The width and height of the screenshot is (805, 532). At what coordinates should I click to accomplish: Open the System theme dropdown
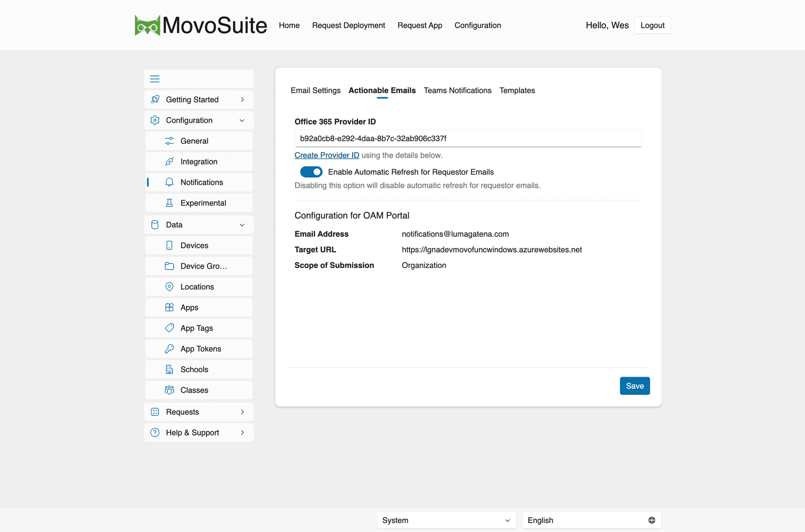click(447, 520)
